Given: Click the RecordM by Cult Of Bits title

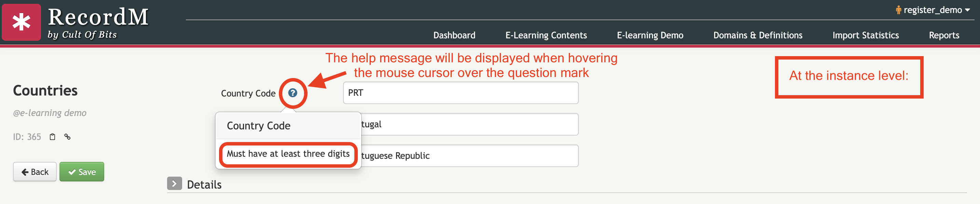Looking at the screenshot, I should pyautogui.click(x=98, y=23).
